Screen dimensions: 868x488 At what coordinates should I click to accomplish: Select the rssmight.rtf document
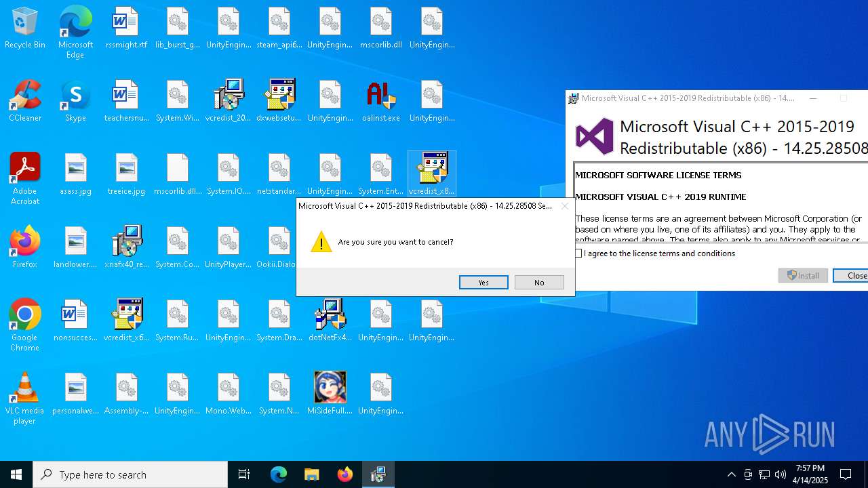[x=126, y=28]
